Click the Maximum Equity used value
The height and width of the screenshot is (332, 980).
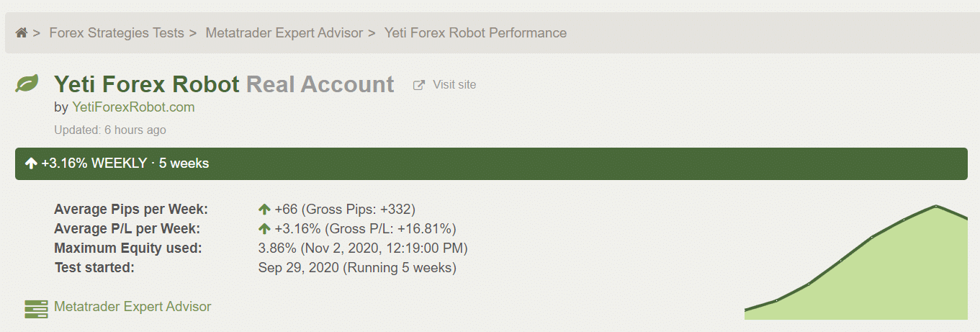pyautogui.click(x=363, y=248)
